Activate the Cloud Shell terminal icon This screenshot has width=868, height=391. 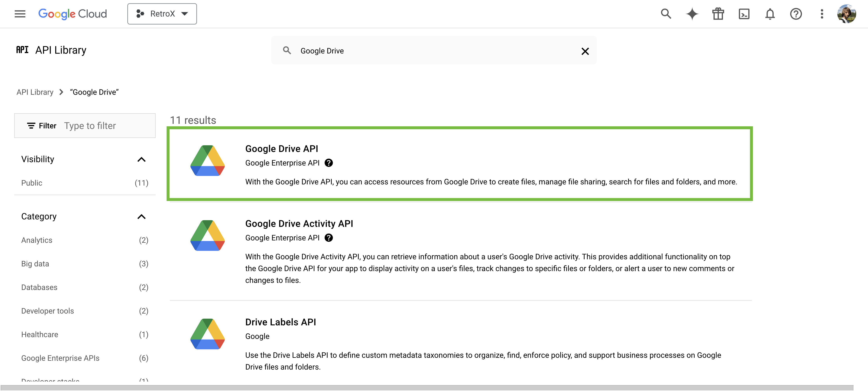coord(744,14)
